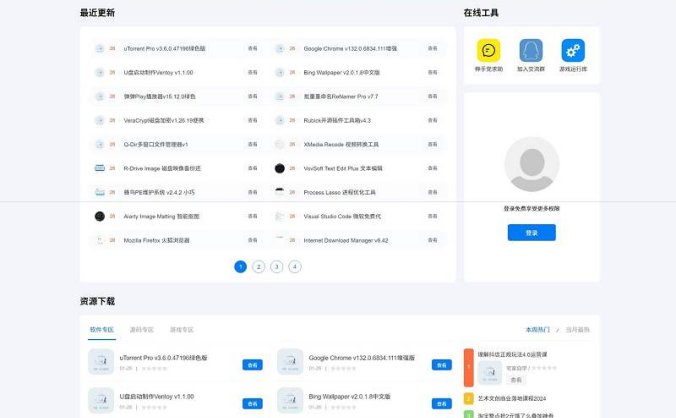This screenshot has height=418, width=676.
Task: Click 查看 link in Mozilla Firefox row
Action: (x=253, y=240)
